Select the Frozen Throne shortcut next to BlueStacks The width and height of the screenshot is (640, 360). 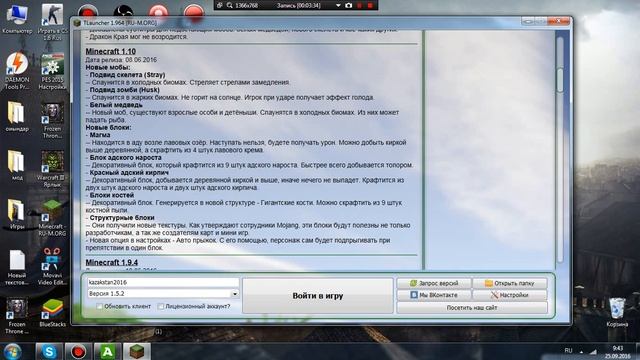[x=17, y=316]
